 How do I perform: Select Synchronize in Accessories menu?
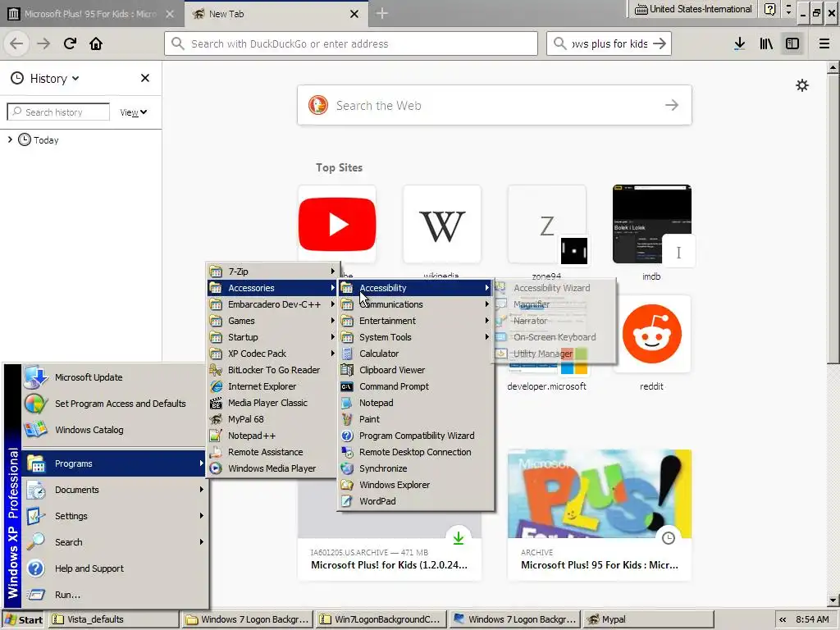click(x=415, y=468)
